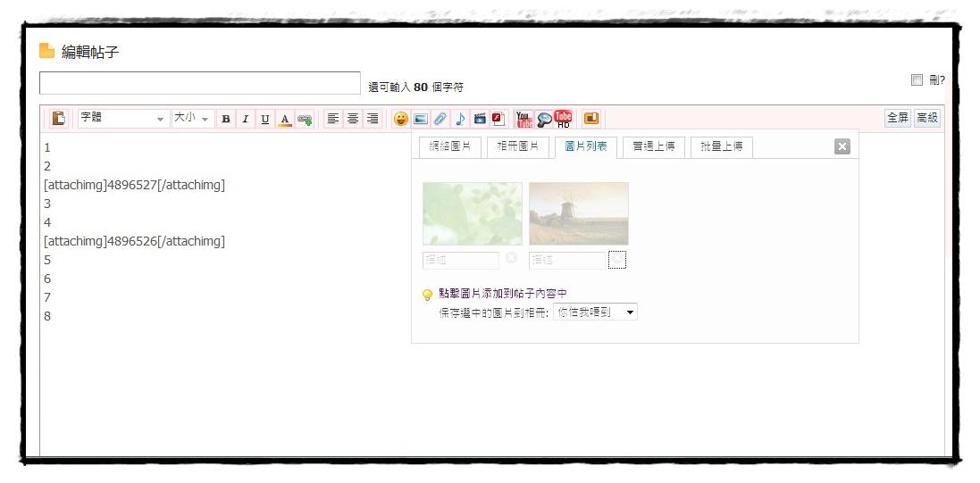Click the 高級 advanced button
Viewport: 980px width, 483px height.
(x=926, y=118)
